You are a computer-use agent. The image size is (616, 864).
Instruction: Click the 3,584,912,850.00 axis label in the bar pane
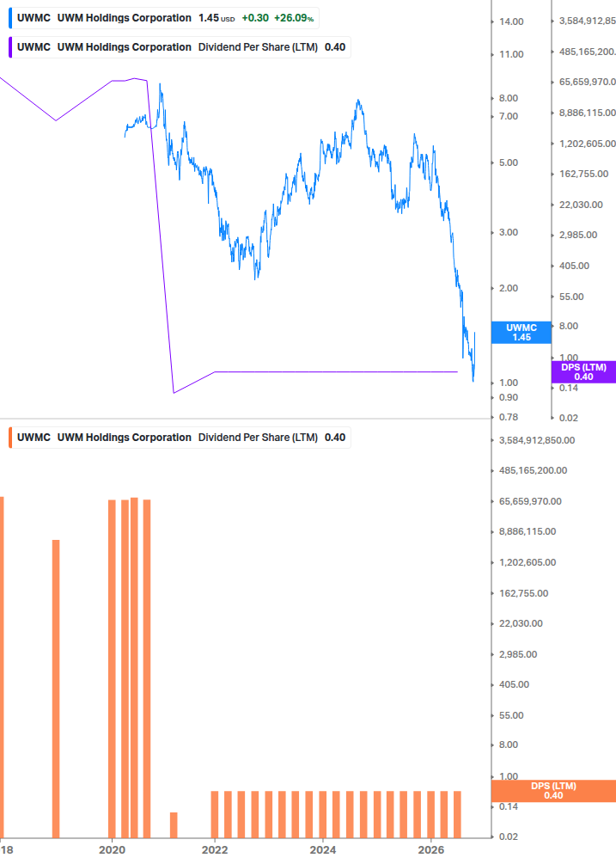(x=537, y=440)
